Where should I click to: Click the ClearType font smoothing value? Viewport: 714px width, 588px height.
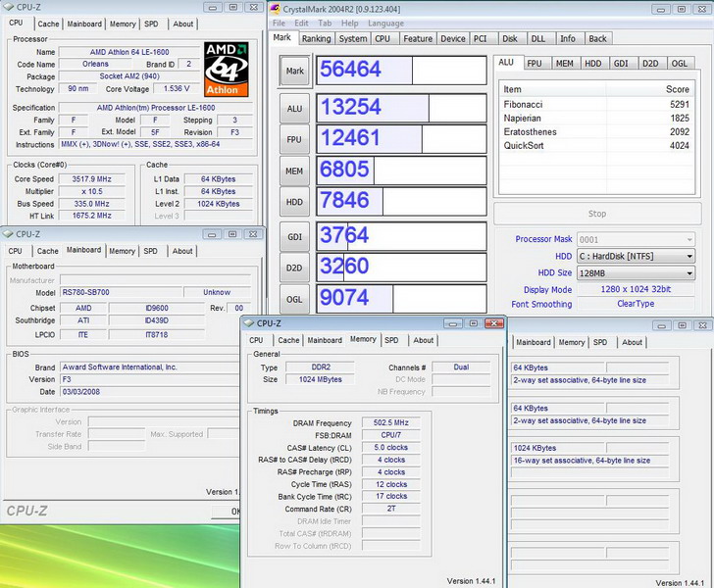click(x=636, y=304)
